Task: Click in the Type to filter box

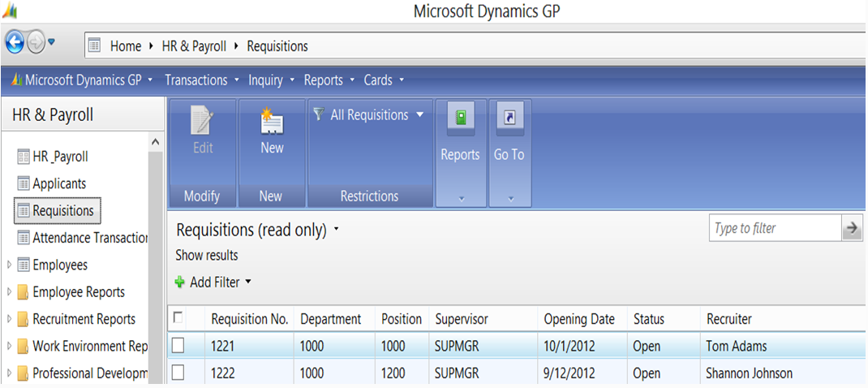Action: 775,228
